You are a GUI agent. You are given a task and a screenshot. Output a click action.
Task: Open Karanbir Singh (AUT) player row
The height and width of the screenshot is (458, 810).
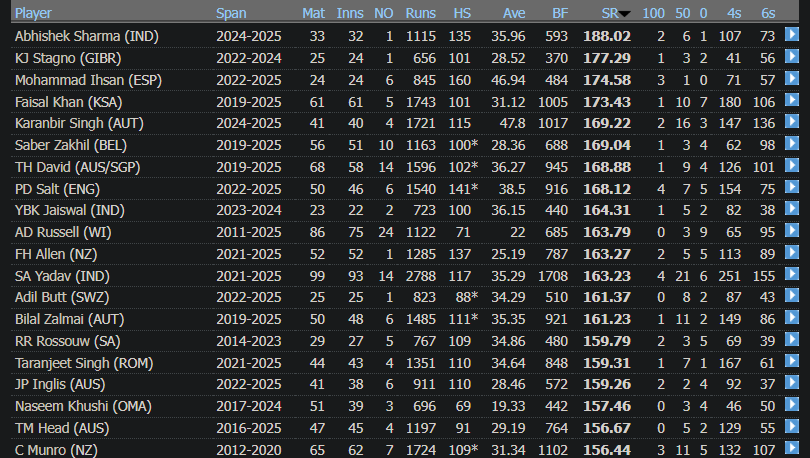pos(67,123)
